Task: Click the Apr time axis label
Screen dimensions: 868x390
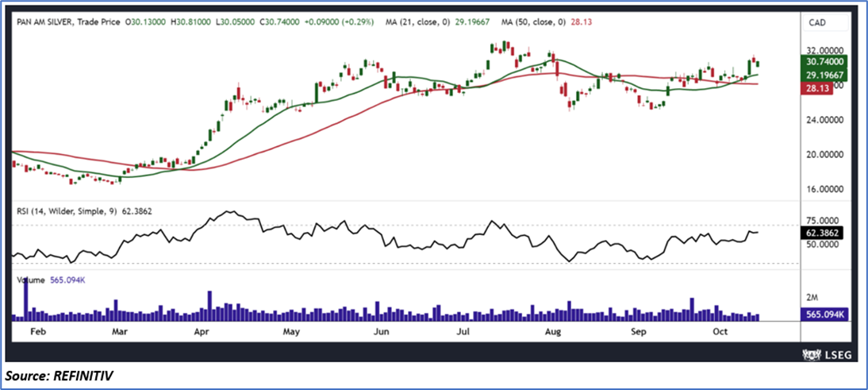Action: coord(202,332)
